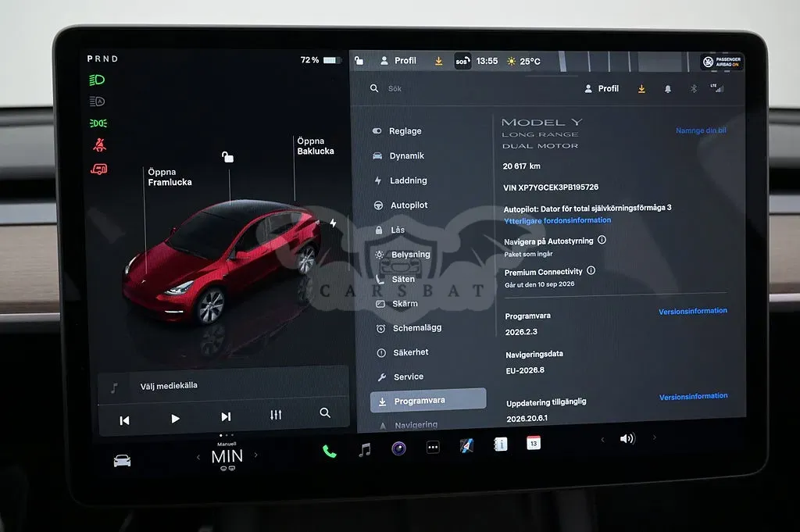This screenshot has width=800, height=532.
Task: Tap the download icon in settings header
Action: (642, 89)
